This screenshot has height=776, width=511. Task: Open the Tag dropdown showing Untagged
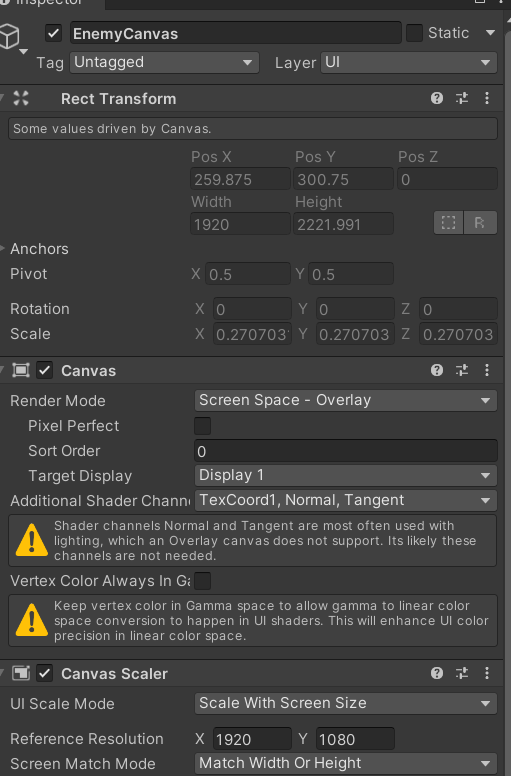(164, 62)
